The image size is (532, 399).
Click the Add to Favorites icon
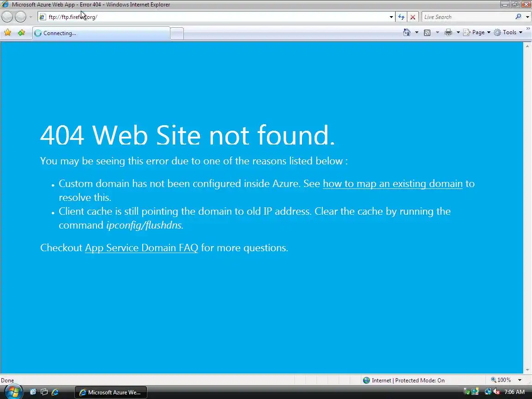(21, 33)
